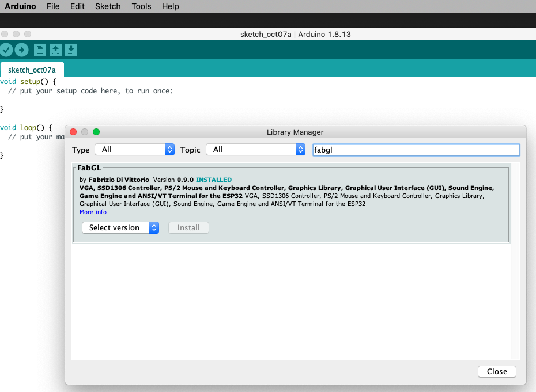
Task: Open the Sketch menu
Action: pyautogui.click(x=108, y=6)
